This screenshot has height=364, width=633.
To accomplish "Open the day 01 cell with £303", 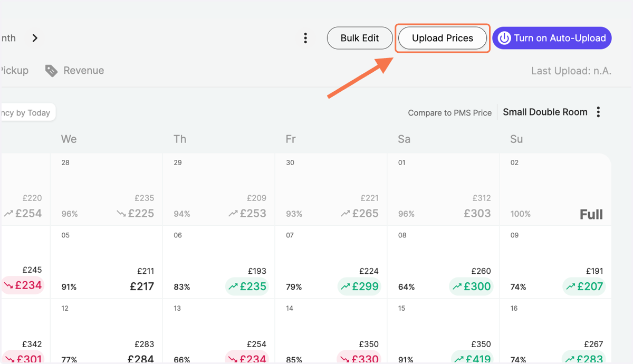I will [443, 189].
